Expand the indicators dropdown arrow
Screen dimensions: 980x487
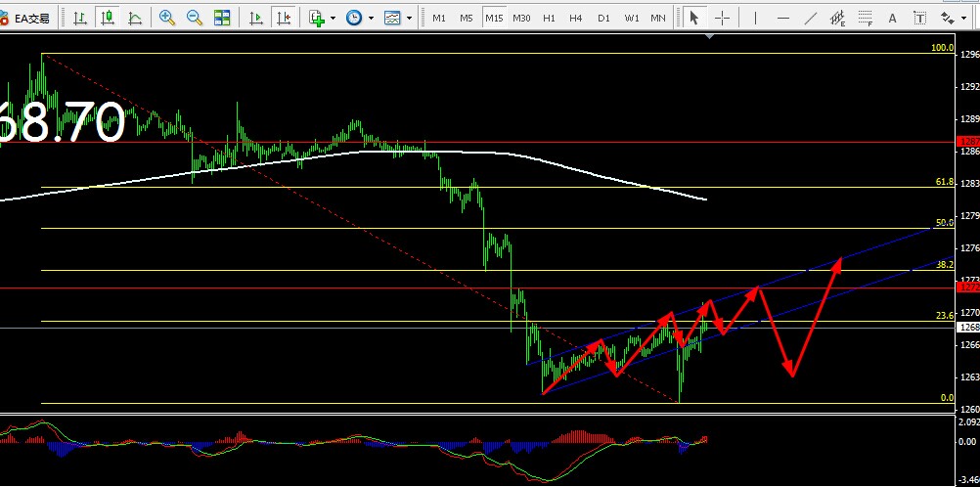tap(334, 19)
